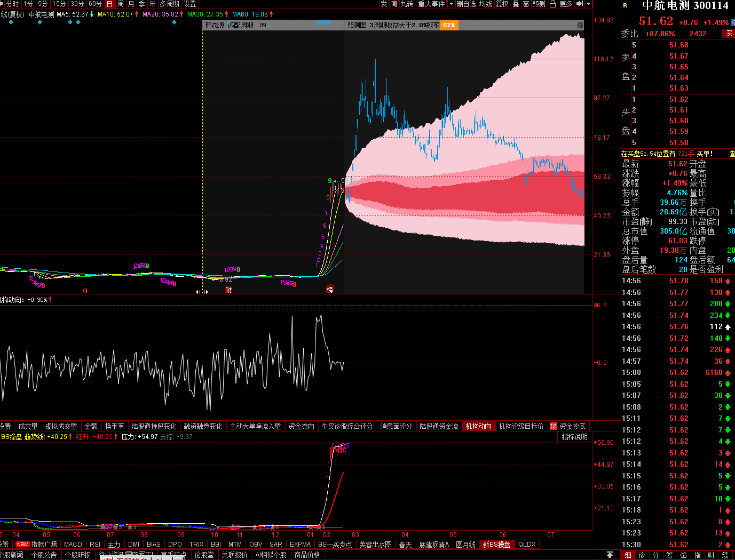Click 删自选 to remove from watchlist
735x560 pixels.
point(466,4)
